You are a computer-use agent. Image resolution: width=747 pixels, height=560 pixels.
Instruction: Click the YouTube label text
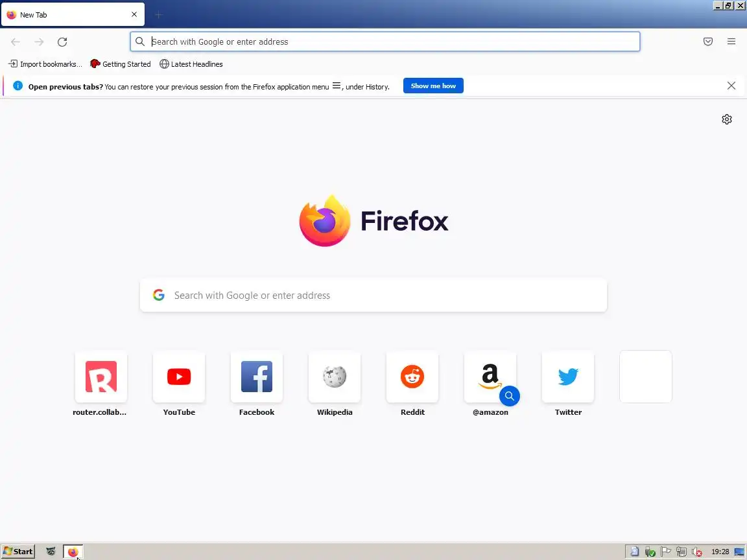[179, 412]
